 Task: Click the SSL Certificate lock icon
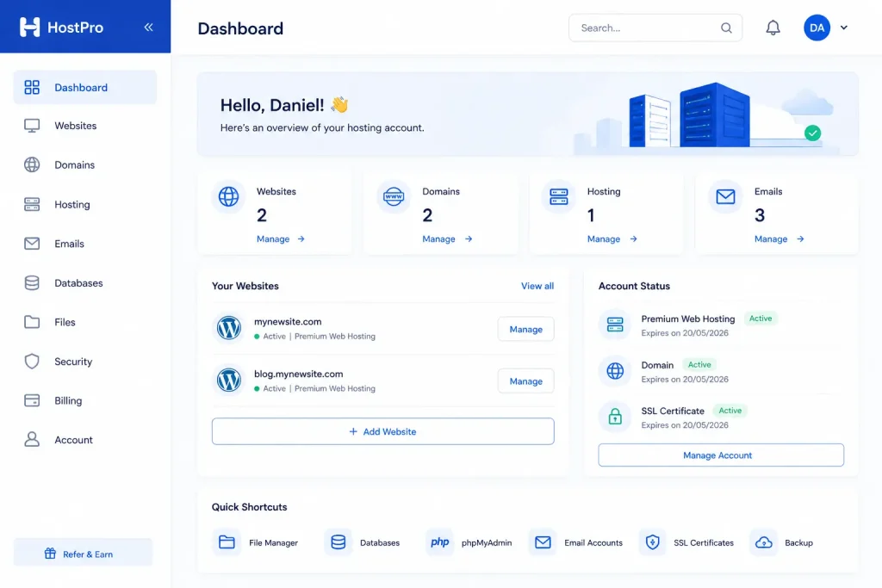pyautogui.click(x=615, y=417)
